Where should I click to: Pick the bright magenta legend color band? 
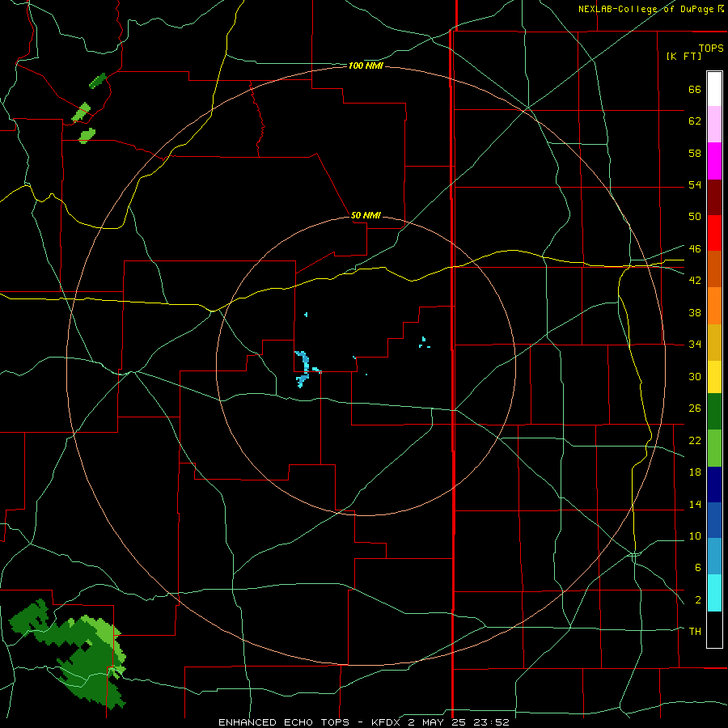tap(714, 161)
